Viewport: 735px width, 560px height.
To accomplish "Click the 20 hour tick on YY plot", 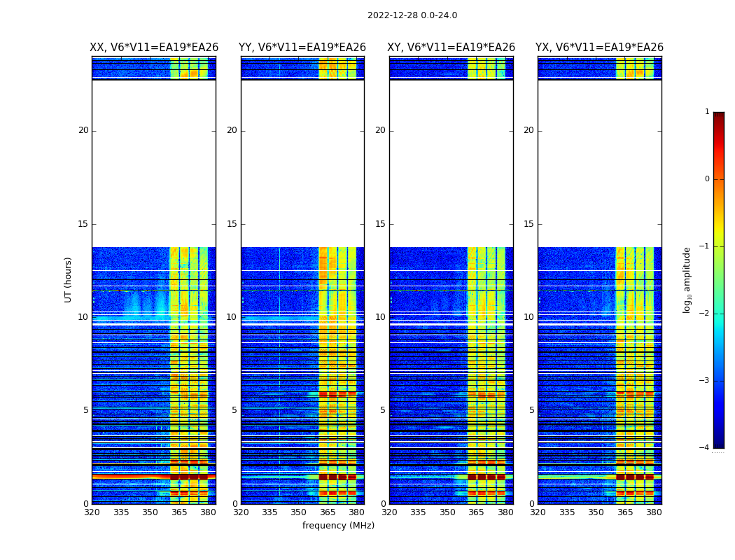I will point(232,130).
